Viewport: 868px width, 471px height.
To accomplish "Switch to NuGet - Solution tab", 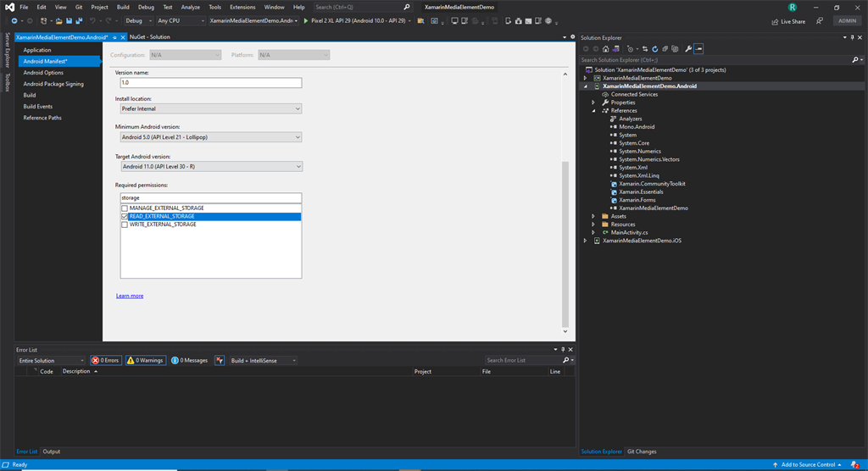I will (x=149, y=37).
